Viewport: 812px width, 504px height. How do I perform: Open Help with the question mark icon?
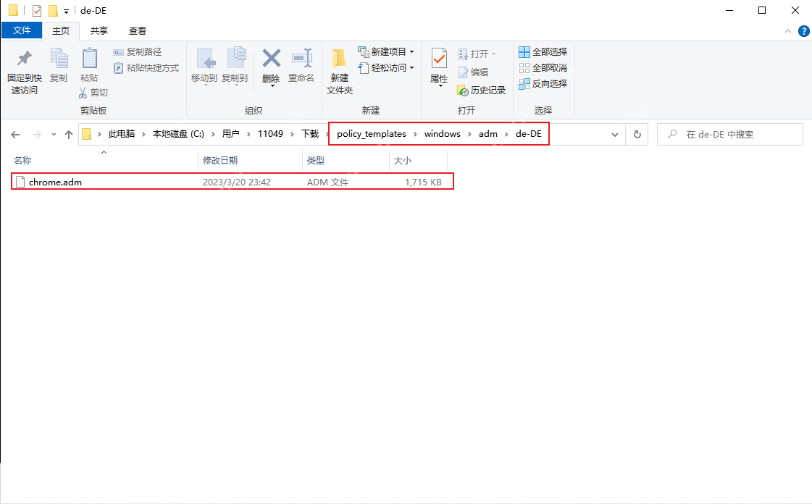click(x=804, y=31)
